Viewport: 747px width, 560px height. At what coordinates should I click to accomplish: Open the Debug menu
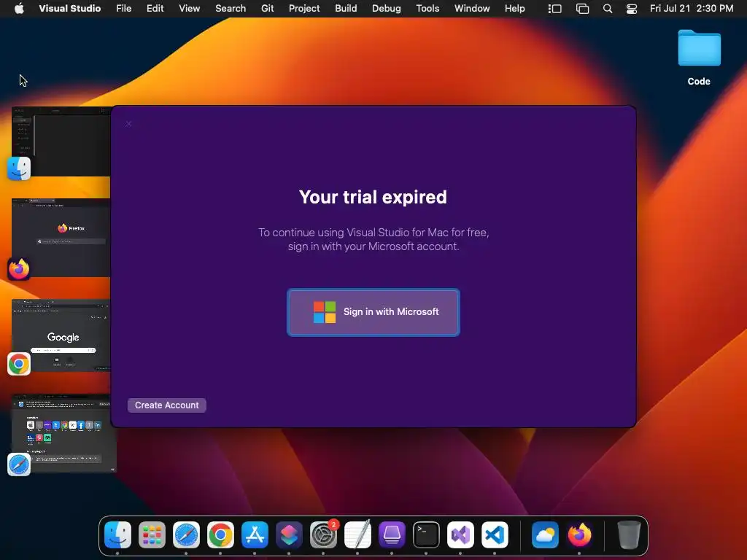pos(387,9)
